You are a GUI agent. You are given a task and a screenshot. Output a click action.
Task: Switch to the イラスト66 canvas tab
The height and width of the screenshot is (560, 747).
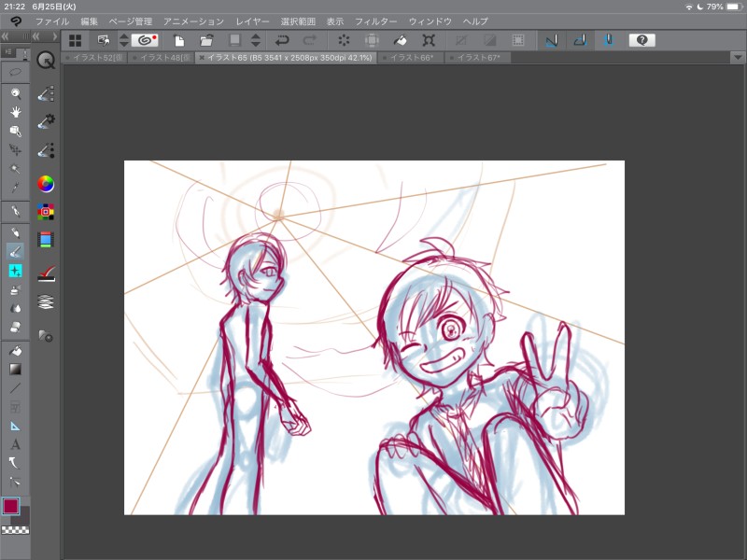point(412,58)
